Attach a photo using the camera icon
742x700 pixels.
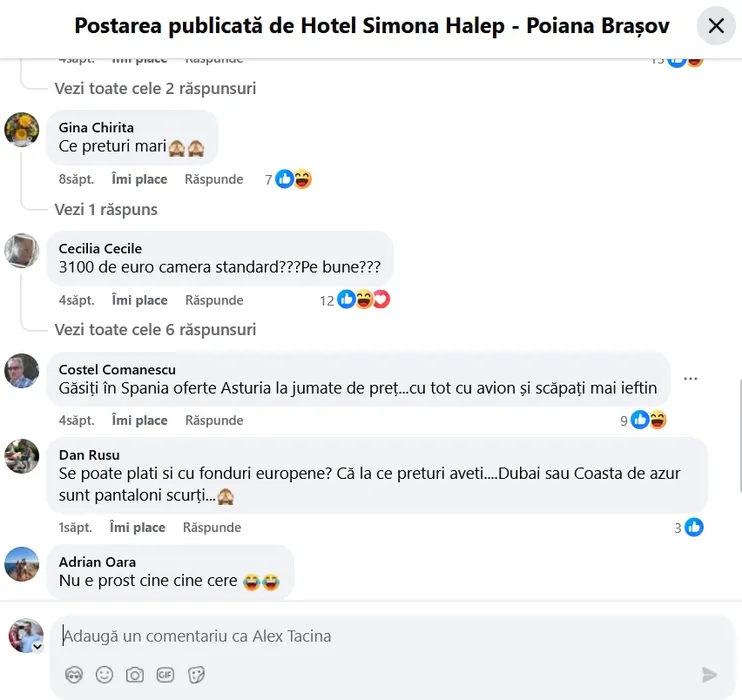pos(135,675)
